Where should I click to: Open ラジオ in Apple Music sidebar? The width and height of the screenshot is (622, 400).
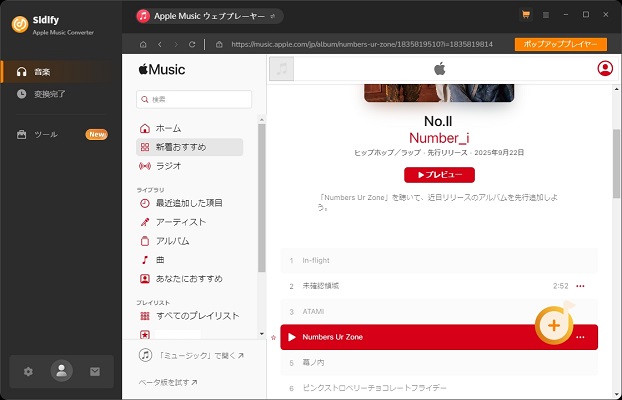point(190,166)
